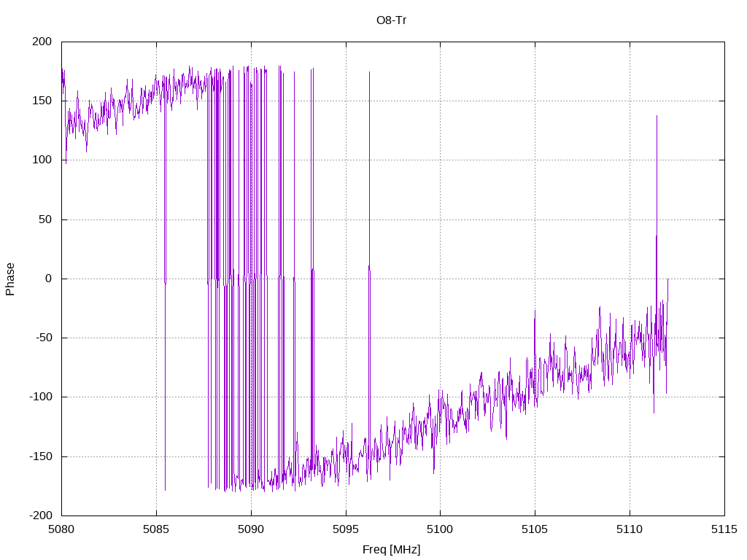Click the x-axis tick label 5110

(630, 529)
